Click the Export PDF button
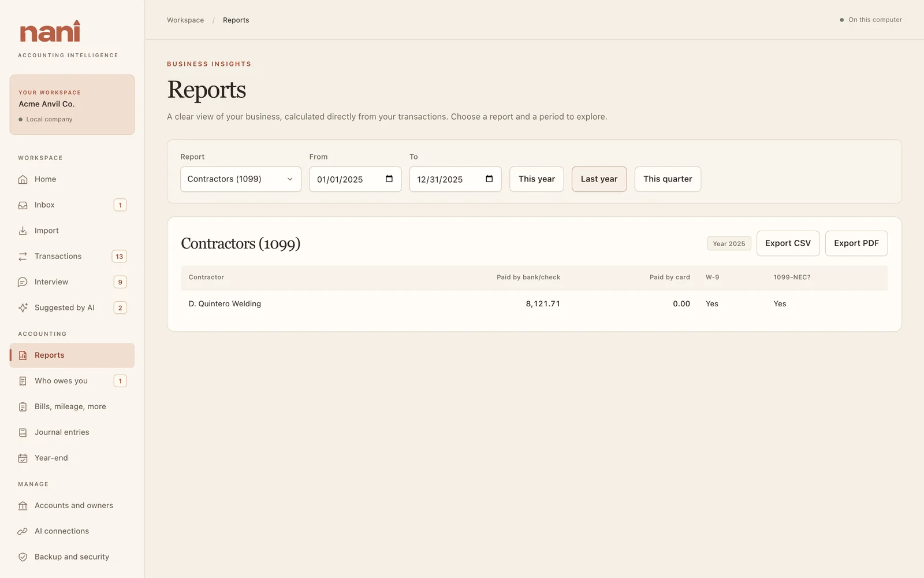This screenshot has height=578, width=924. 856,243
